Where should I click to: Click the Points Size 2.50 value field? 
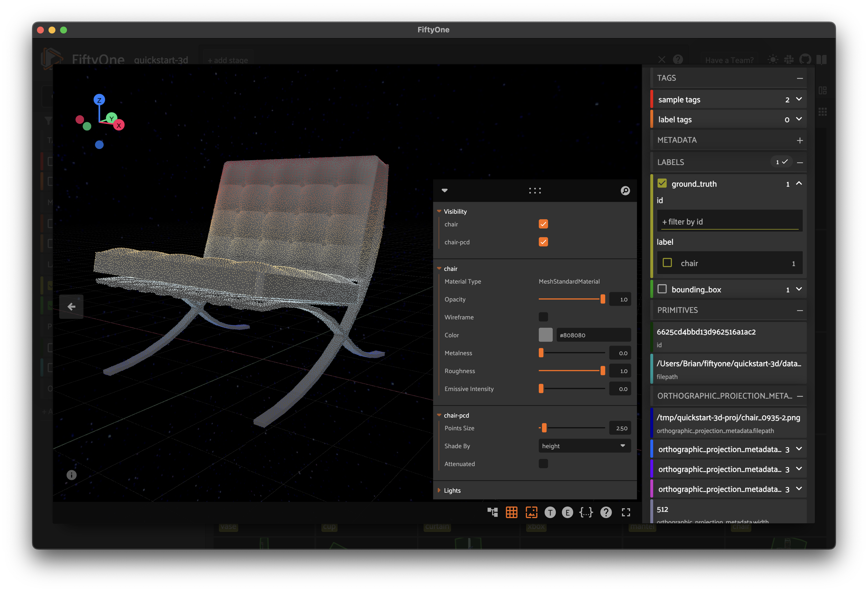[620, 428]
